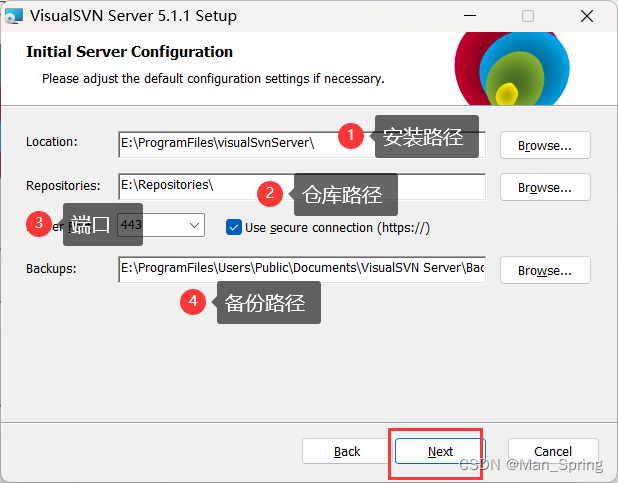Minimize the setup window
Screen dimensions: 618x483
[470, 16]
